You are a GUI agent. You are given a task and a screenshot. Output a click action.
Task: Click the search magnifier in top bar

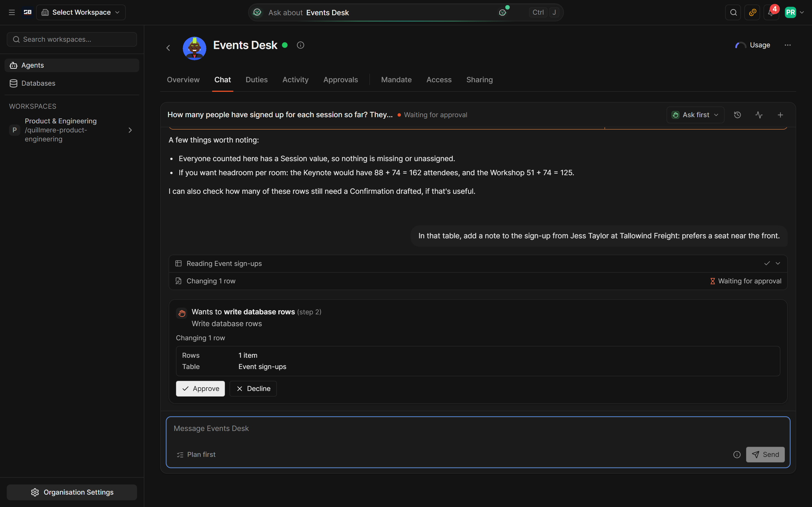click(733, 12)
